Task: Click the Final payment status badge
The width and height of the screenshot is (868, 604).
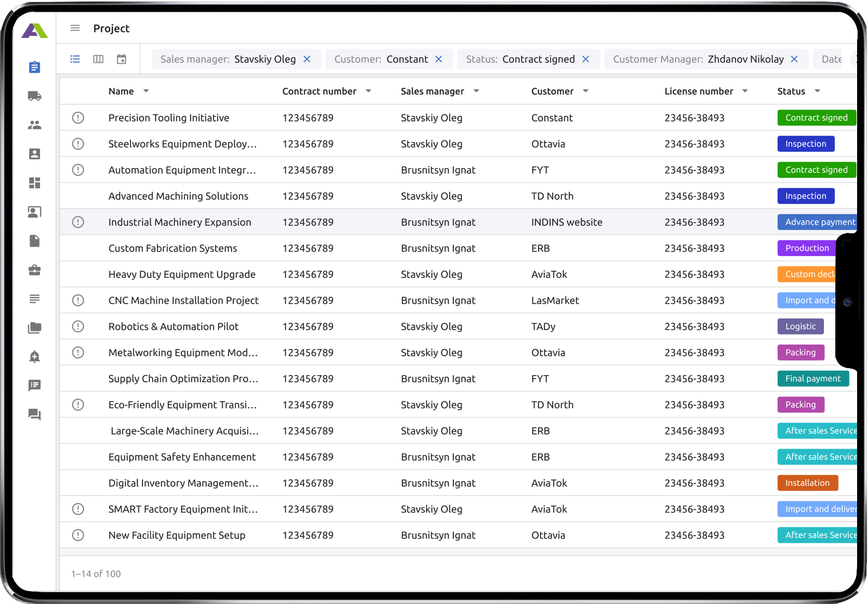Action: [x=813, y=379]
